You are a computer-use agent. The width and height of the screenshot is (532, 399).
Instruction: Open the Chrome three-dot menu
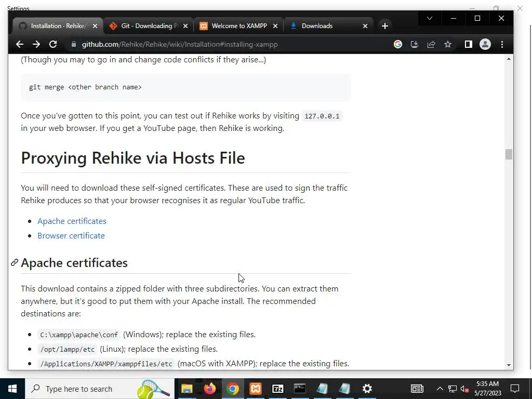pyautogui.click(x=502, y=44)
